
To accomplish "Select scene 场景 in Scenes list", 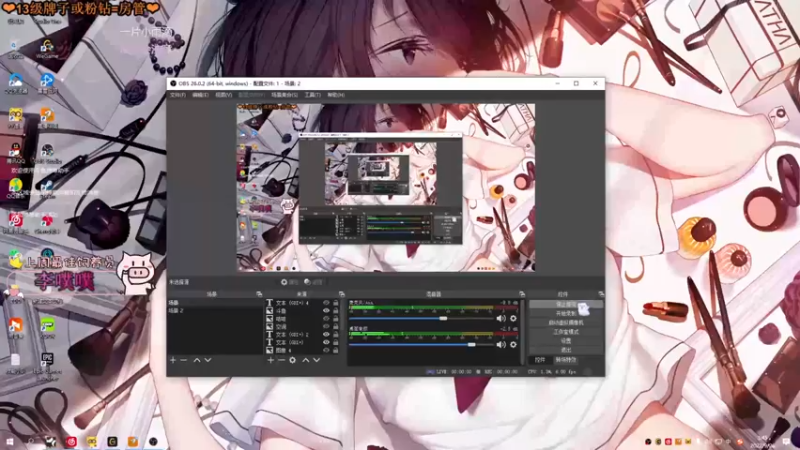I will pyautogui.click(x=215, y=303).
